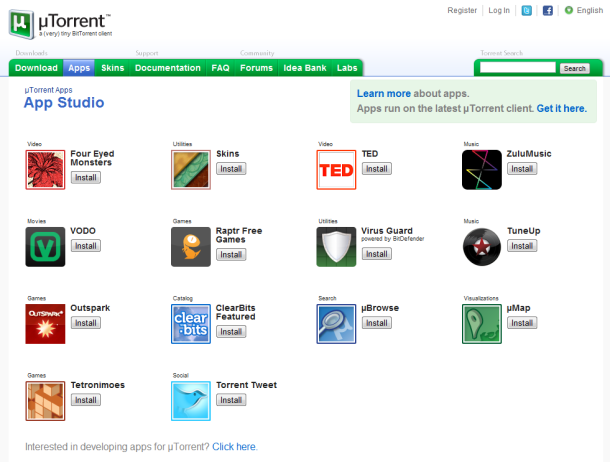Install the Tetronimoes app

click(x=86, y=400)
